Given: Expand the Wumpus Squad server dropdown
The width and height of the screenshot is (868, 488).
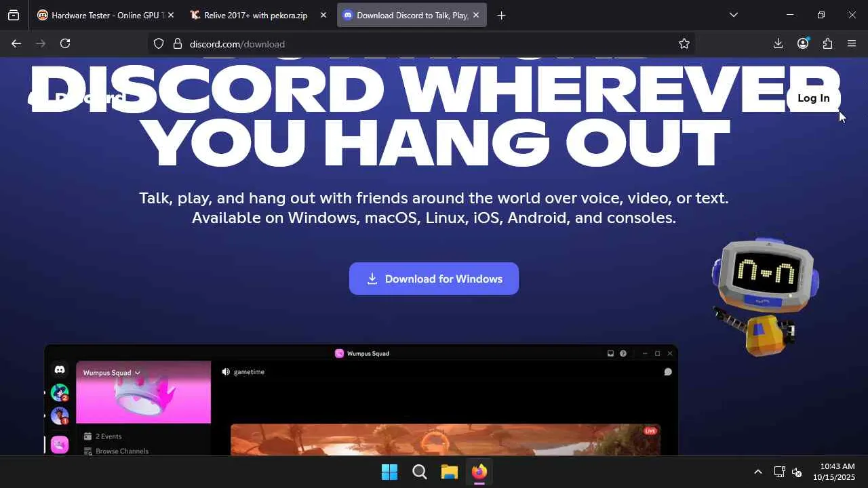Looking at the screenshot, I should (112, 372).
